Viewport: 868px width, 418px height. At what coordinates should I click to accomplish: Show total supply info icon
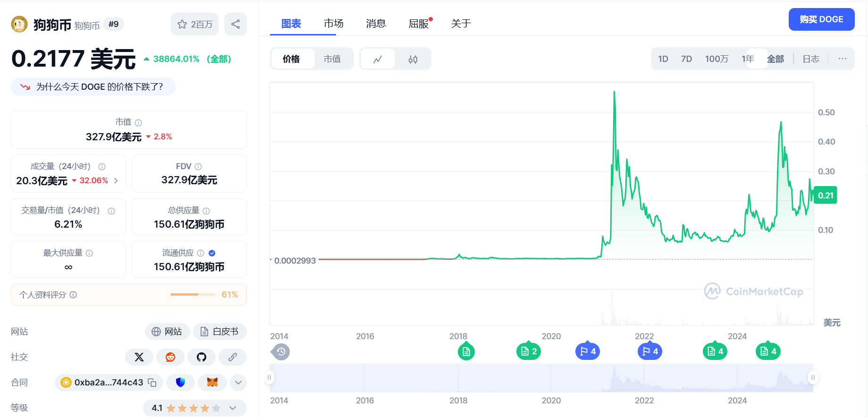point(206,211)
